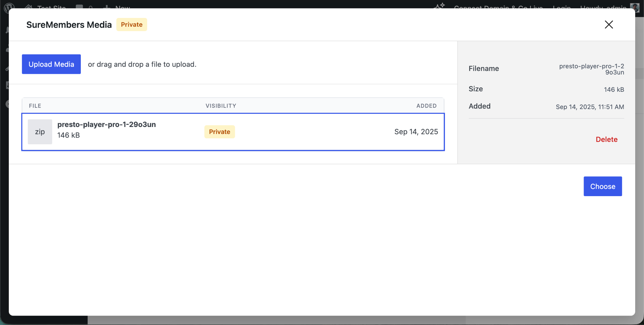Delete the selected media file
This screenshot has width=644, height=325.
point(606,139)
